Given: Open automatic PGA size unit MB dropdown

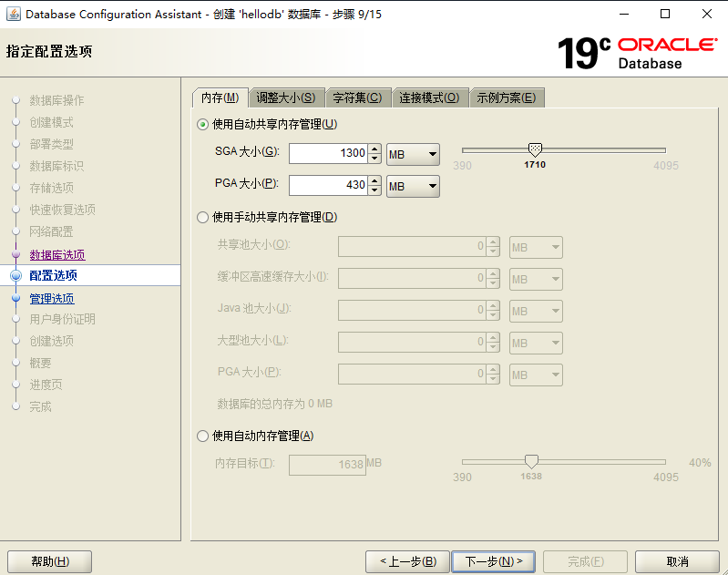Looking at the screenshot, I should (x=413, y=186).
